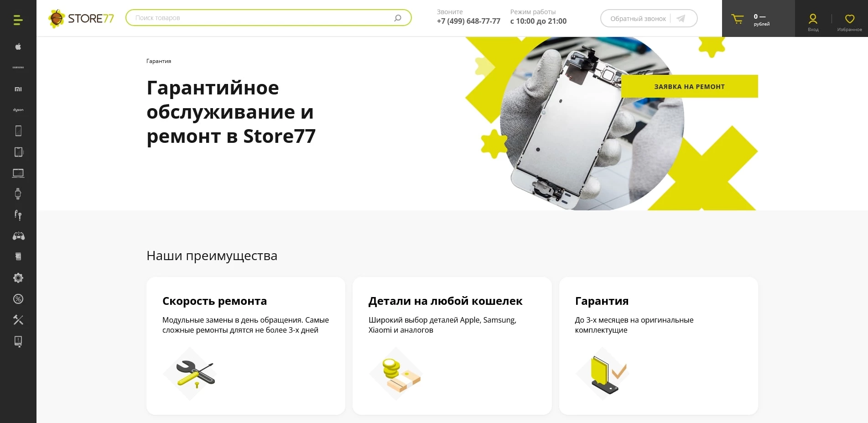Open Избранное favorites heart icon
Screen dimensions: 868x423
tap(849, 22)
